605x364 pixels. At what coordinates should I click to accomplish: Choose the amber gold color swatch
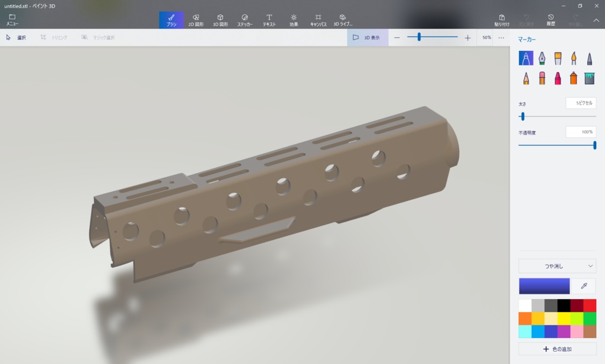538,318
